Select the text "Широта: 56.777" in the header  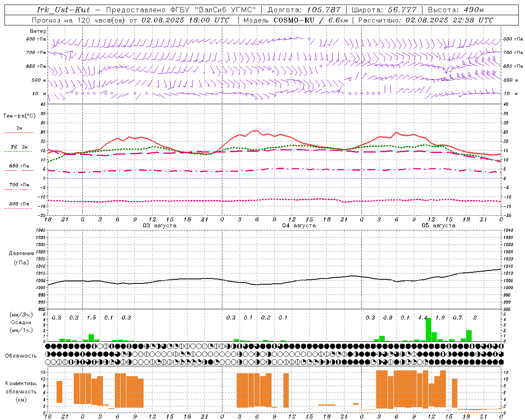pos(384,10)
